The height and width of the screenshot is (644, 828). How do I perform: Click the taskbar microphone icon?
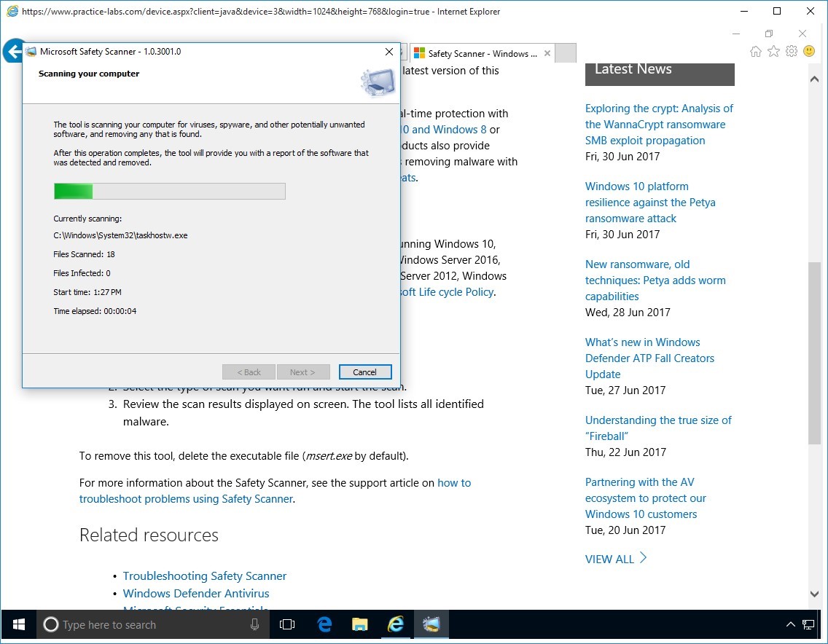254,625
